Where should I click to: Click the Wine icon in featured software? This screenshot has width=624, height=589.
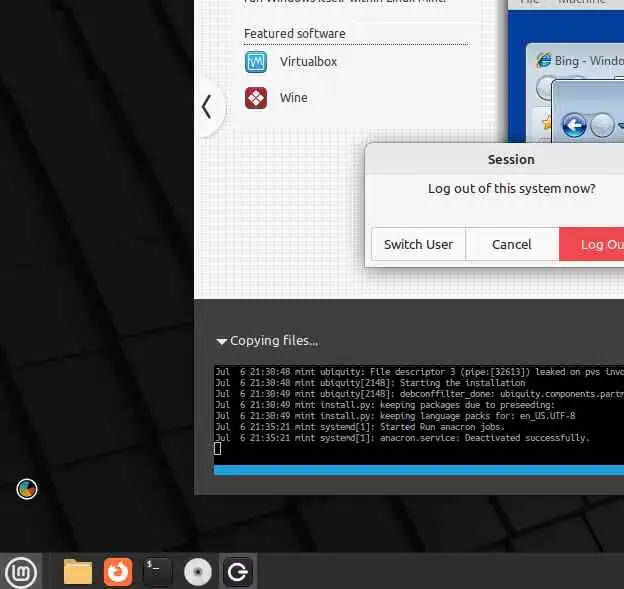pos(256,98)
